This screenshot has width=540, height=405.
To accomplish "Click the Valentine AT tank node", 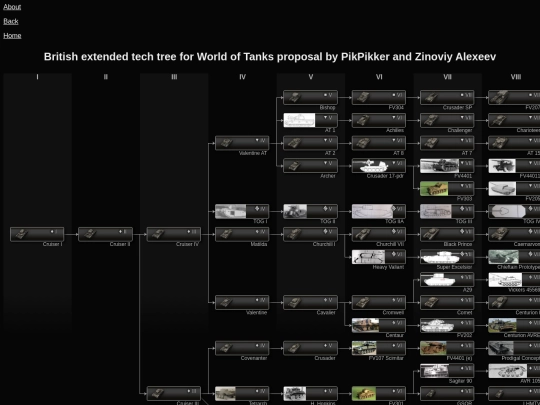I will coord(242,143).
